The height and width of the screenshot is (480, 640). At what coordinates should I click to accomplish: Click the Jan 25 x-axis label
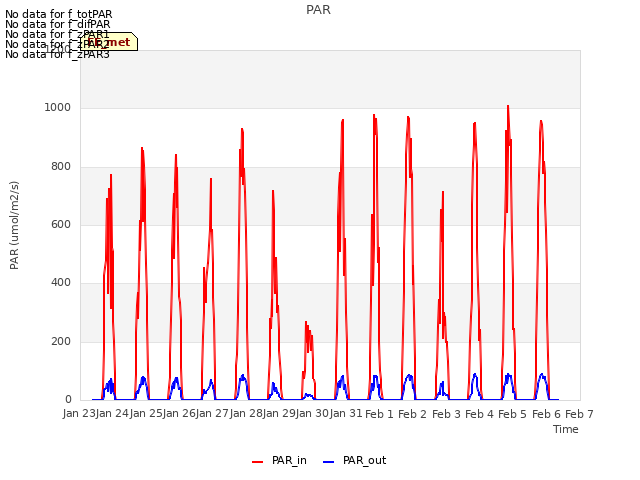point(146,413)
